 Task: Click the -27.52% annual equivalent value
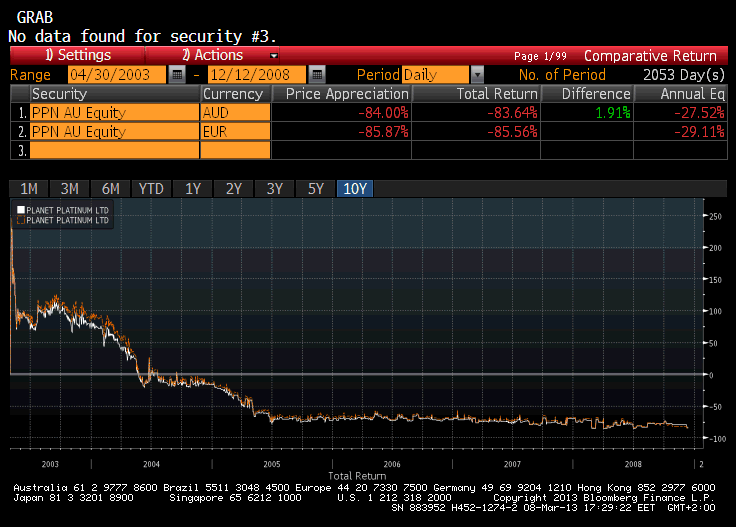[699, 113]
